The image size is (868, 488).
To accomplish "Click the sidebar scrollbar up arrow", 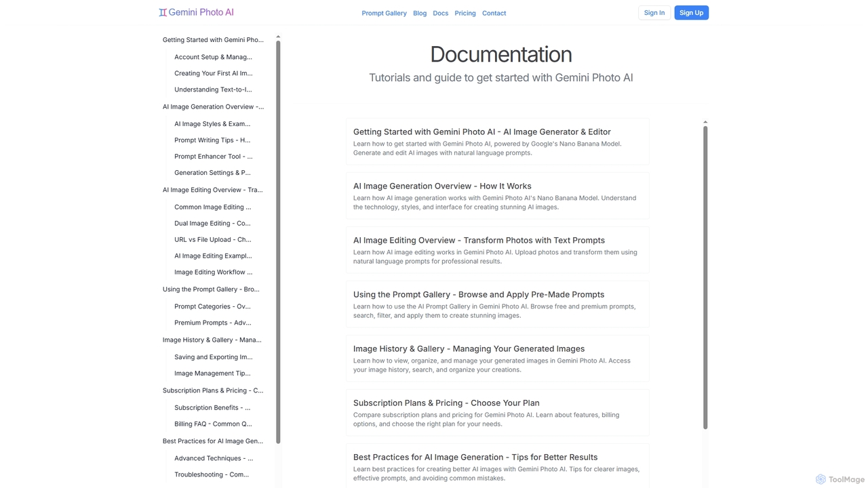I will point(278,37).
